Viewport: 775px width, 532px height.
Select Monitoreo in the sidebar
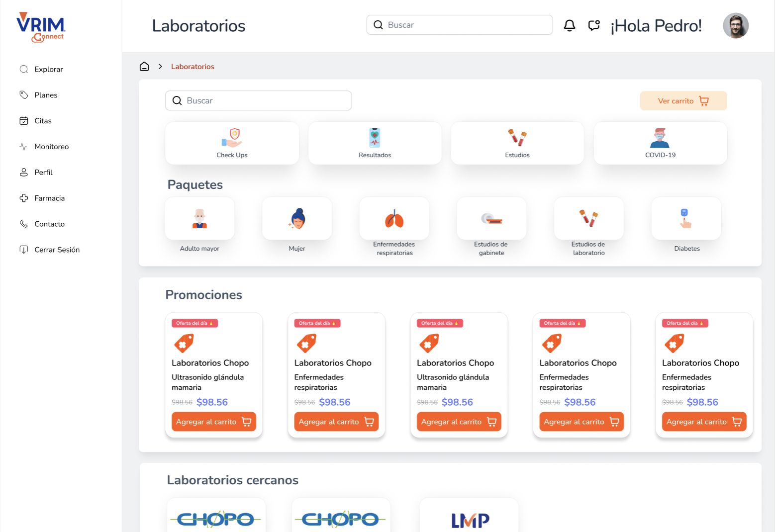tap(51, 147)
